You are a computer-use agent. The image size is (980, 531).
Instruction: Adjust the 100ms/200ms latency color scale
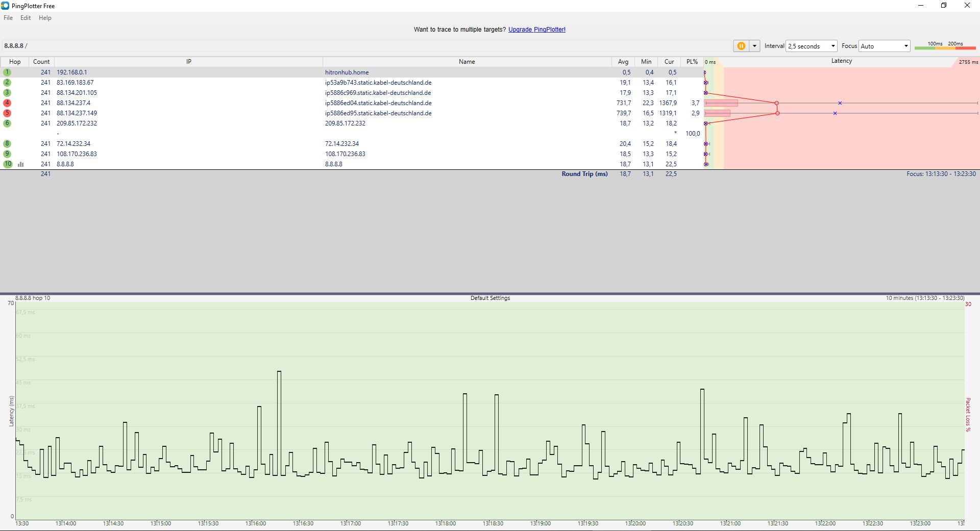(x=945, y=46)
